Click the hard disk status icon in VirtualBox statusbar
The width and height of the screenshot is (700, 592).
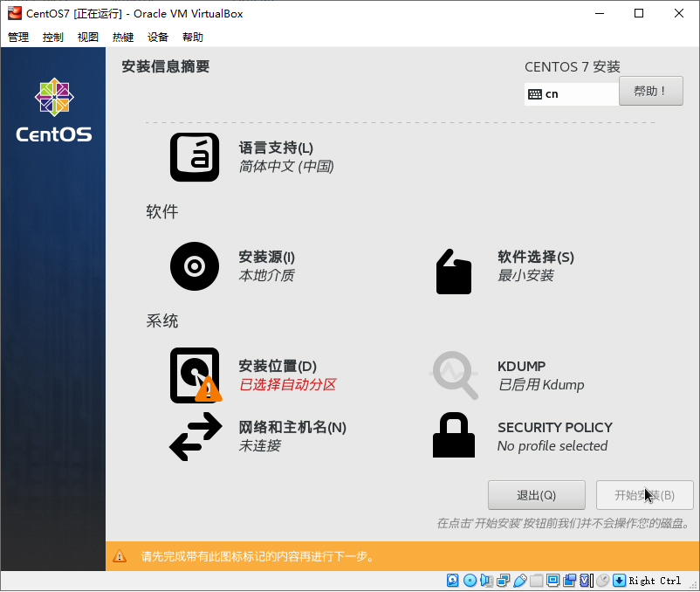[x=452, y=580]
